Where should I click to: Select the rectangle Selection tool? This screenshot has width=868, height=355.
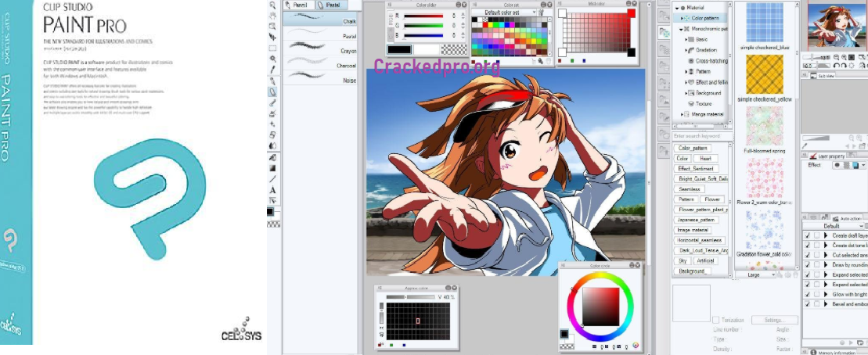point(272,48)
